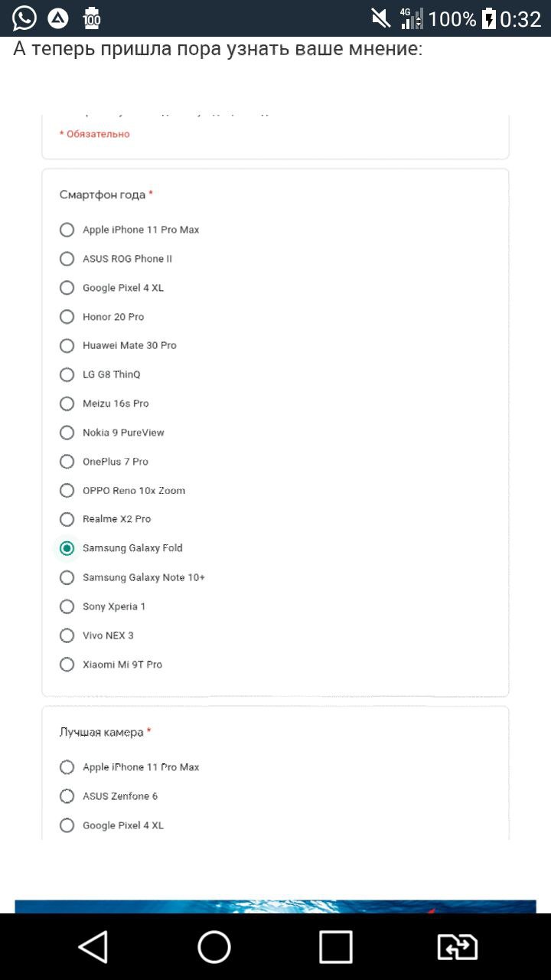Image resolution: width=551 pixels, height=980 pixels.
Task: Tap the 100 battery notification icon
Action: pyautogui.click(x=91, y=18)
